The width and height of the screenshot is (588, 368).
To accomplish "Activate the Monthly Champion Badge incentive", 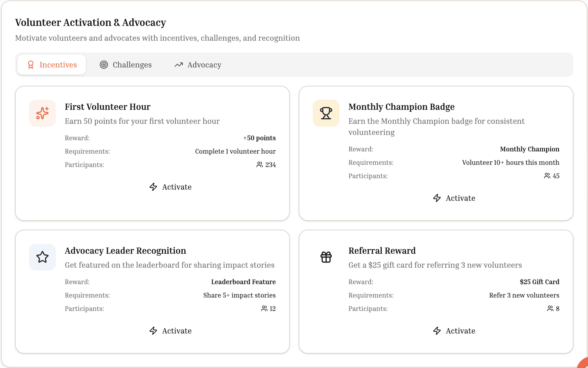I will pyautogui.click(x=454, y=198).
